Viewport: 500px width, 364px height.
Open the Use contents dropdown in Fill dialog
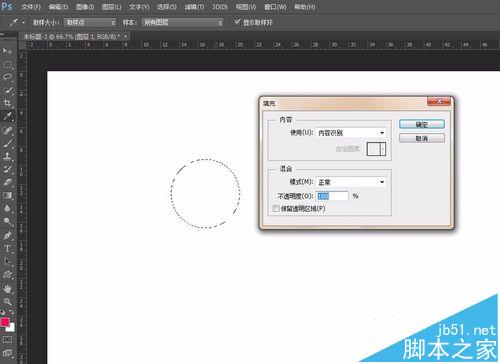351,133
